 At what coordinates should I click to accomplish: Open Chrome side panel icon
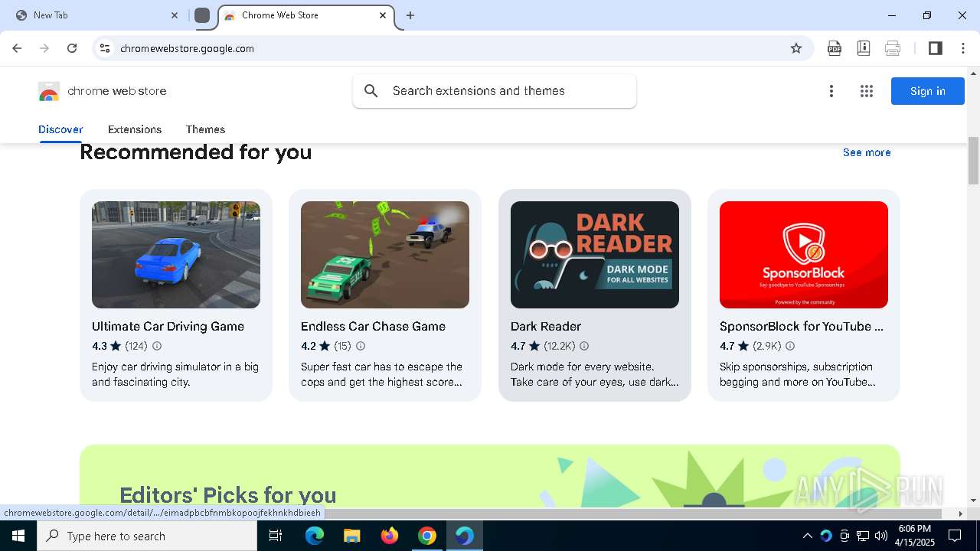click(x=935, y=48)
